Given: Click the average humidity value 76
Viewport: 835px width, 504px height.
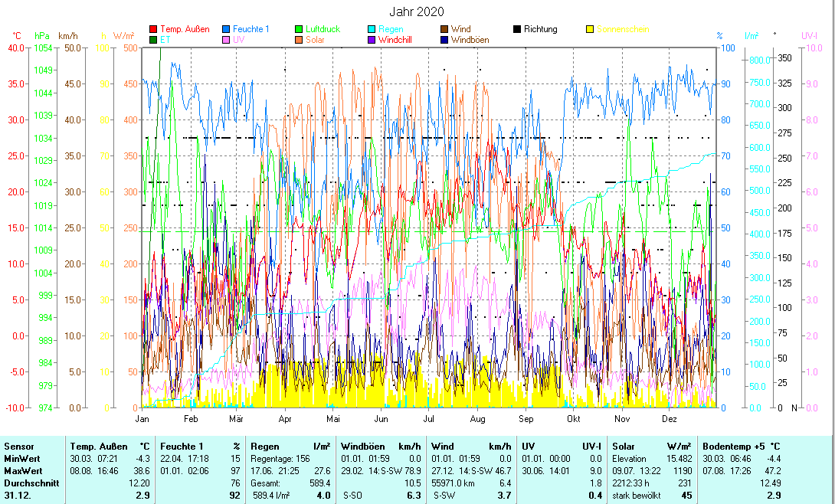Looking at the screenshot, I should 235,483.
